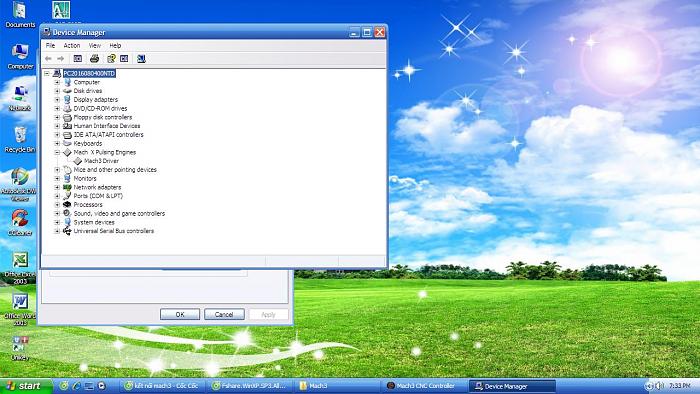Open the Network desktop icon
The width and height of the screenshot is (700, 394).
pos(20,98)
